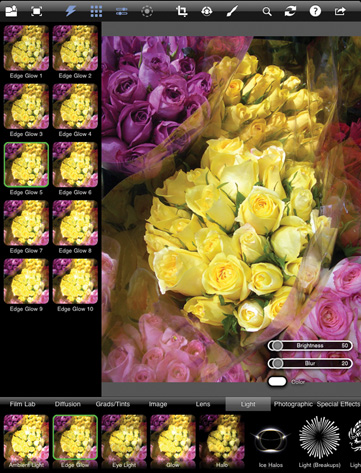Open the parameter sliders icon
361x473 pixels.
pos(122,11)
